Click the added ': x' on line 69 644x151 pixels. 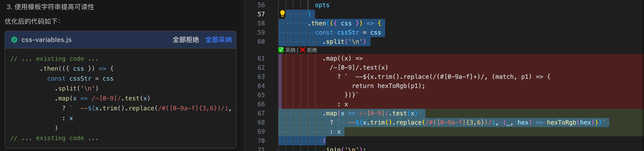(x=335, y=132)
